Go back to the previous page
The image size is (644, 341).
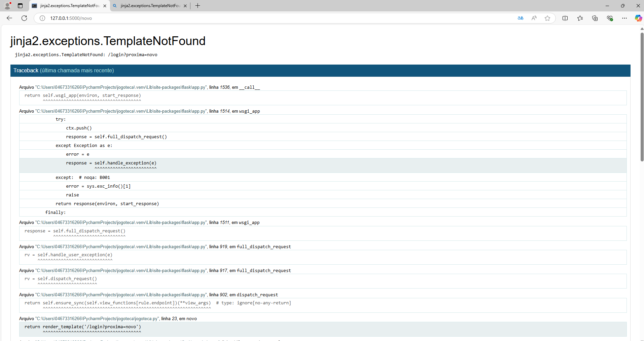9,18
